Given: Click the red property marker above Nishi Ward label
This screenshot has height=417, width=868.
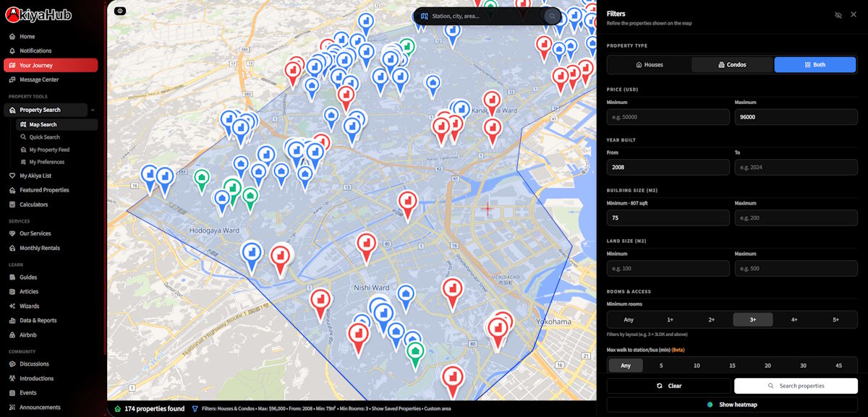Looking at the screenshot, I should click(x=366, y=246).
